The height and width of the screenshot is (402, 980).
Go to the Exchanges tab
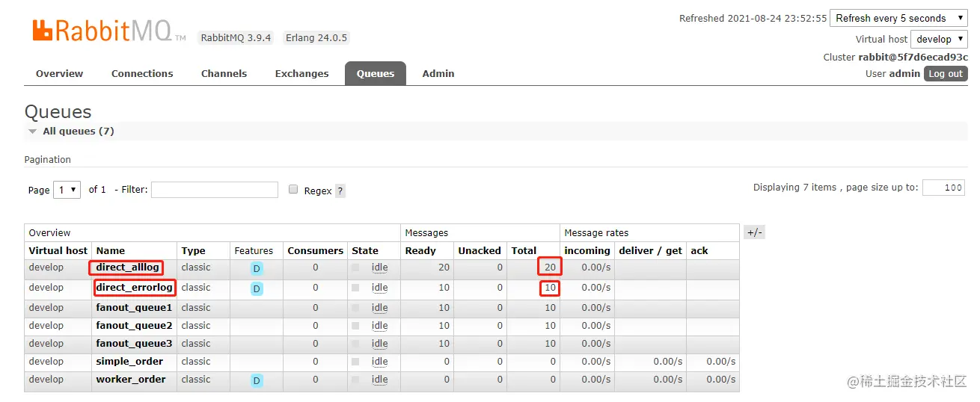[301, 73]
